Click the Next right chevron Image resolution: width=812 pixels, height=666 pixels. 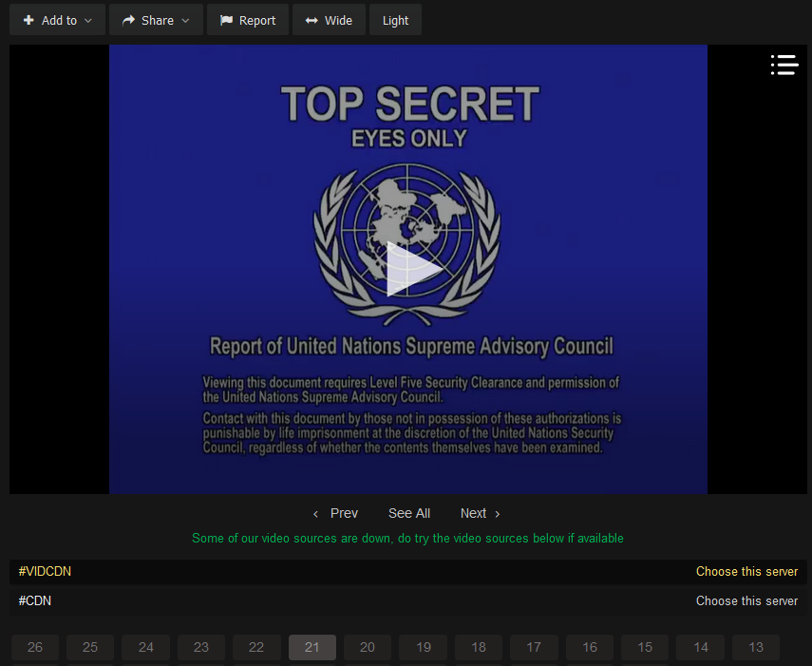(497, 514)
